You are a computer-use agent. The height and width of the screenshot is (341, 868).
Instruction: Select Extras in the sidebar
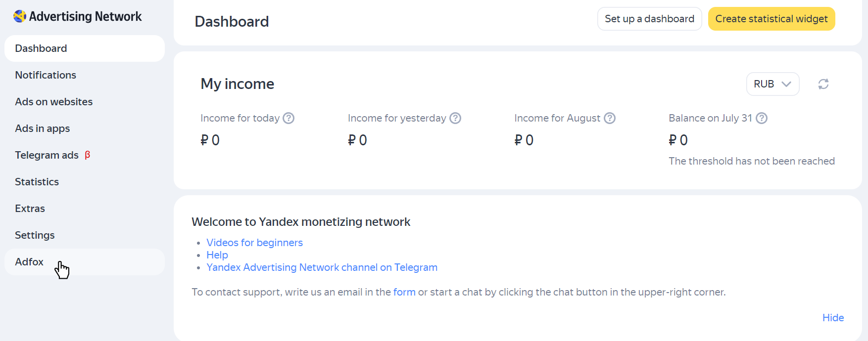click(30, 209)
